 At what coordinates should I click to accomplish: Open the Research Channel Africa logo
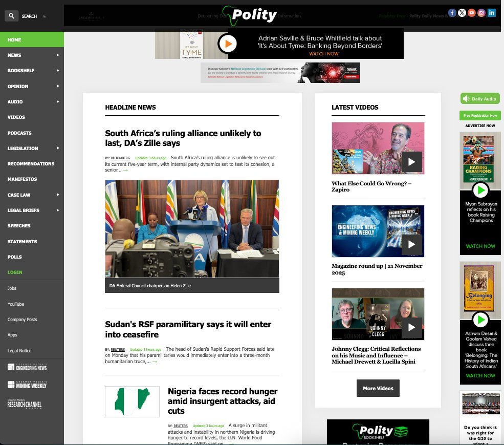pyautogui.click(x=25, y=404)
